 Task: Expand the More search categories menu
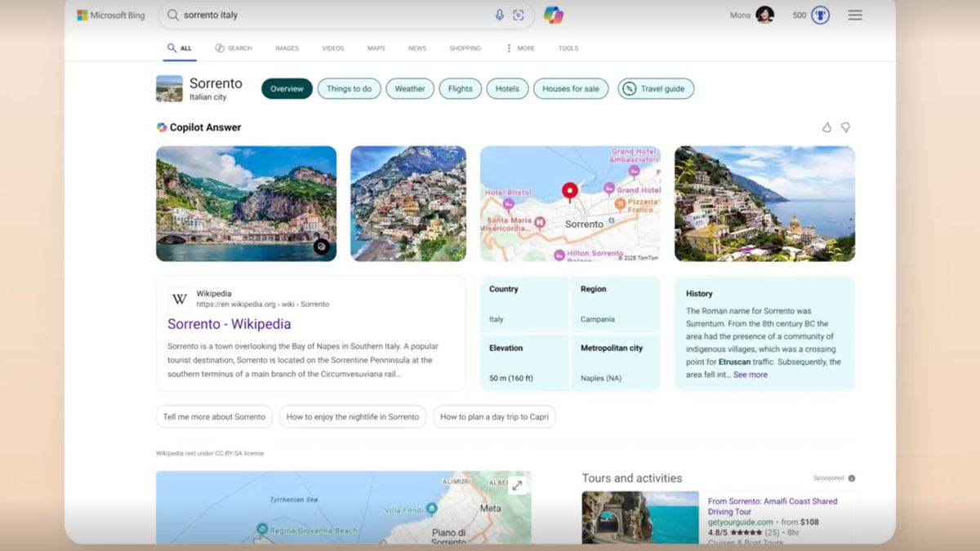click(520, 48)
